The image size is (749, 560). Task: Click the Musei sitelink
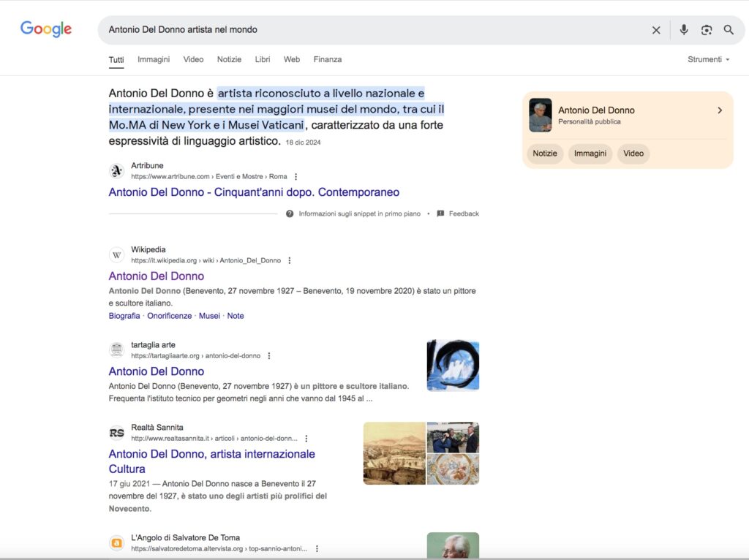(209, 316)
